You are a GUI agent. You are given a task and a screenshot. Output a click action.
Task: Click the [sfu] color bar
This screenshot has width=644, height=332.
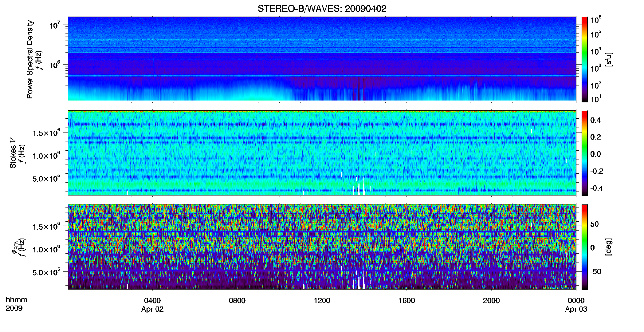coord(585,59)
